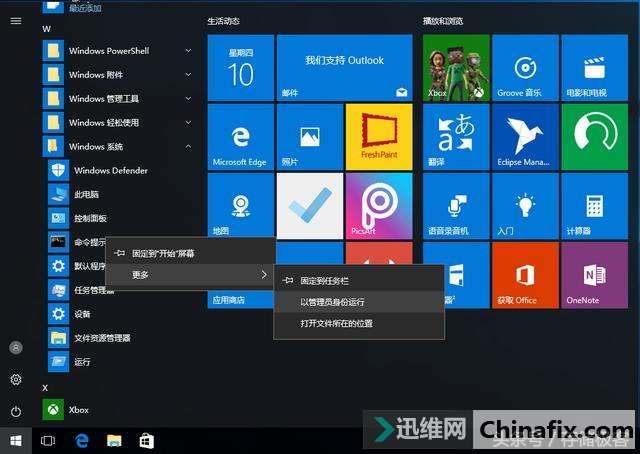Open FreshPaint tile
The height and width of the screenshot is (454, 640).
coord(379,137)
